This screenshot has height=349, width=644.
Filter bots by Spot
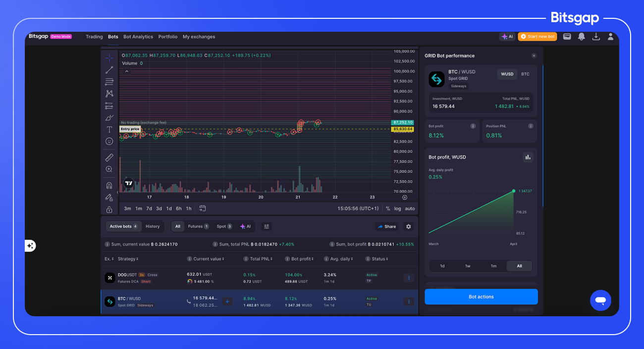tap(224, 227)
